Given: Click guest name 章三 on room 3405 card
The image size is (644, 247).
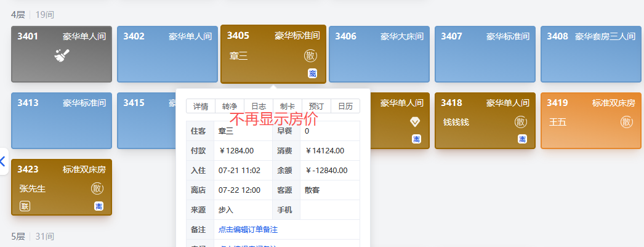Looking at the screenshot, I should point(239,56).
